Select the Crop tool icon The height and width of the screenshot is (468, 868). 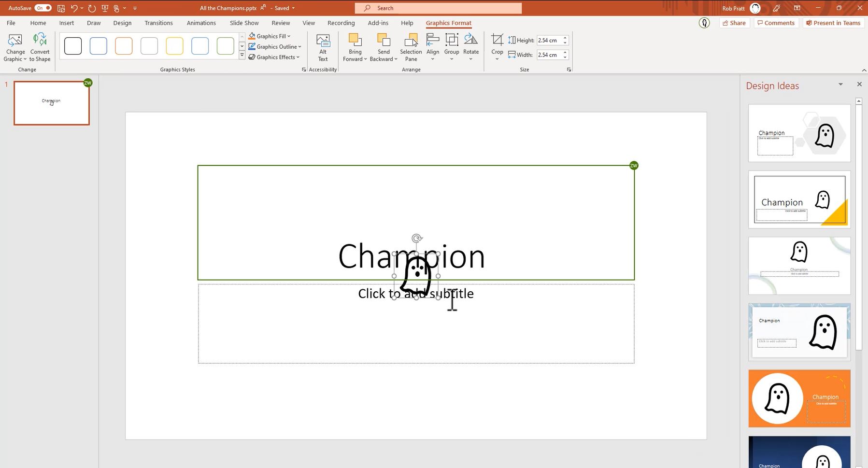pyautogui.click(x=497, y=40)
